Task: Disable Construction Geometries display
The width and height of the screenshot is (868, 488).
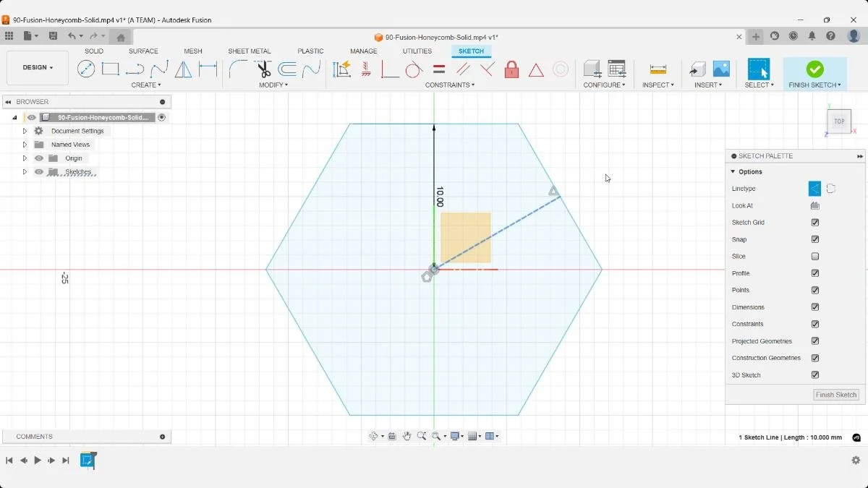Action: (x=815, y=358)
